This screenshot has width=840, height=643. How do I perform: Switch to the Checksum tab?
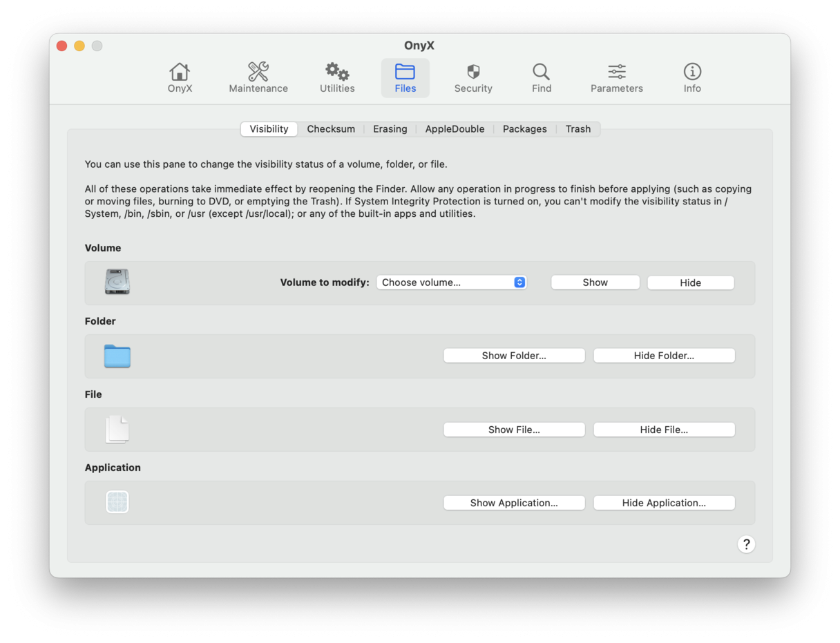[x=331, y=128]
